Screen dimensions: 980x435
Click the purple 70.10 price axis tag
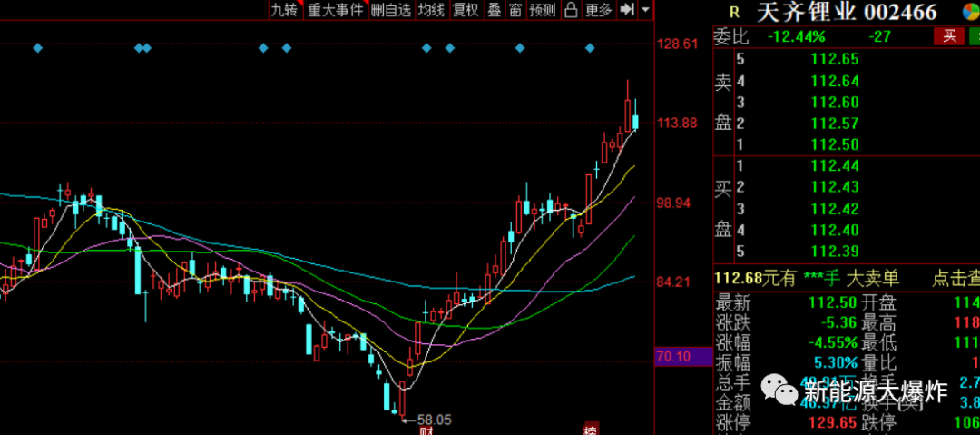pyautogui.click(x=683, y=357)
